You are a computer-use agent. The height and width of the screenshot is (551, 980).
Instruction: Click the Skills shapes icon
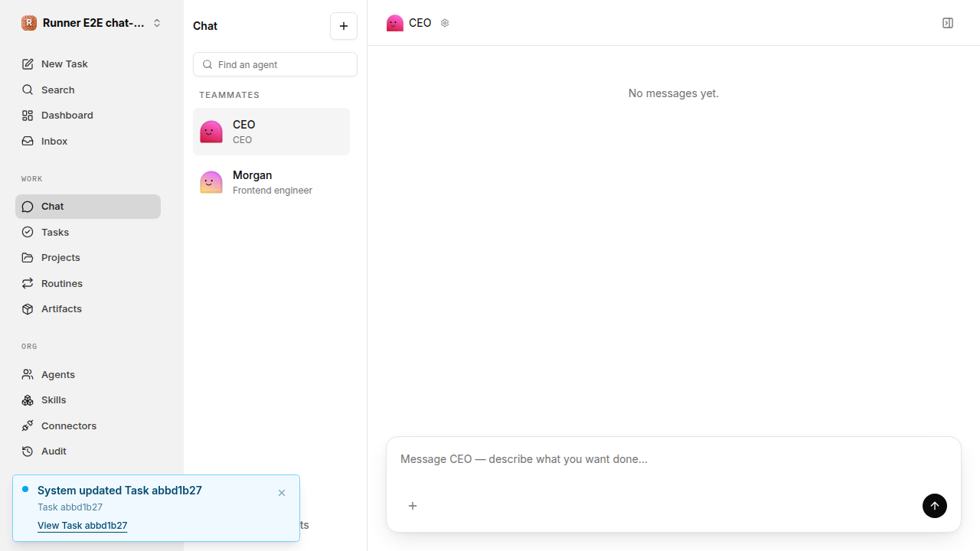click(28, 400)
